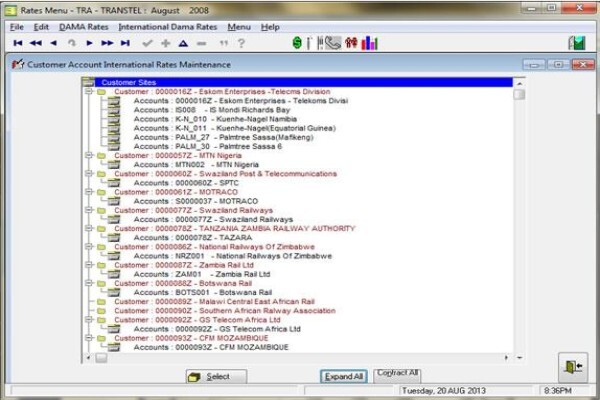
Task: Select customer Southern African Railway Association
Action: 225,311
